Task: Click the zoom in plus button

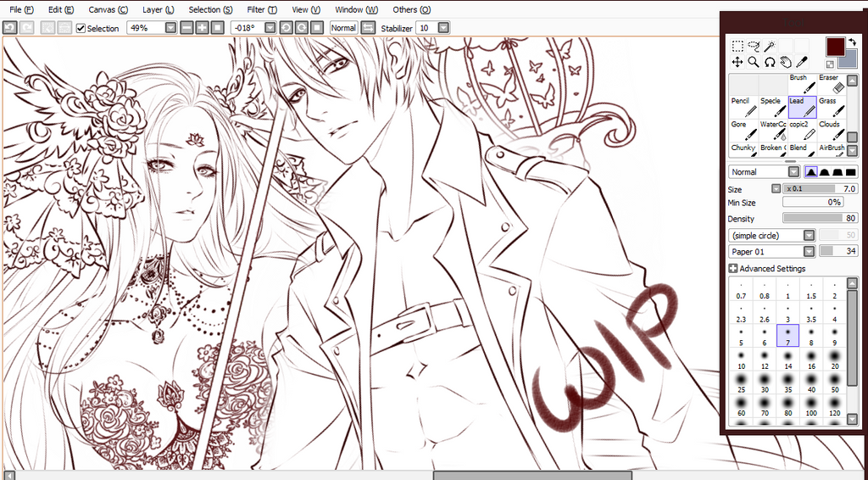Action: [202, 28]
